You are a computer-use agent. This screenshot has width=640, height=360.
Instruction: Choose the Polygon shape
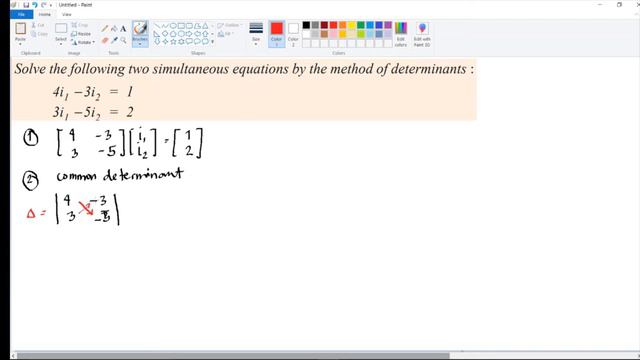tap(198, 26)
